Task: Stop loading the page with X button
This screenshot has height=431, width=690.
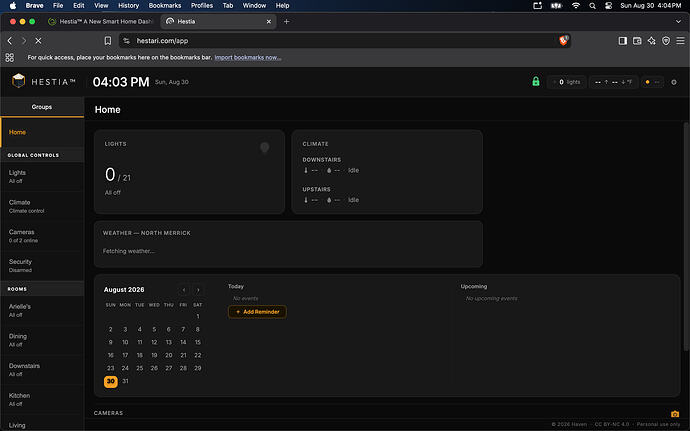Action: [x=38, y=41]
